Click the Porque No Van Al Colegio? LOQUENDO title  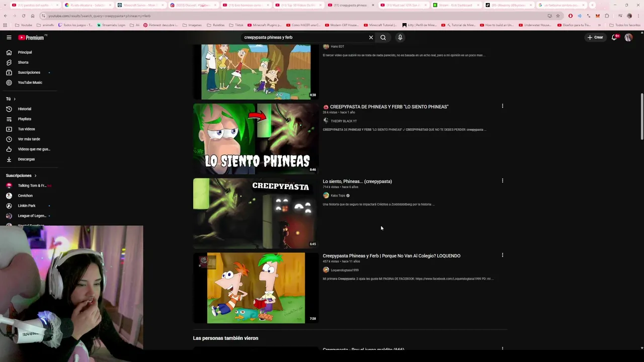[391, 256]
